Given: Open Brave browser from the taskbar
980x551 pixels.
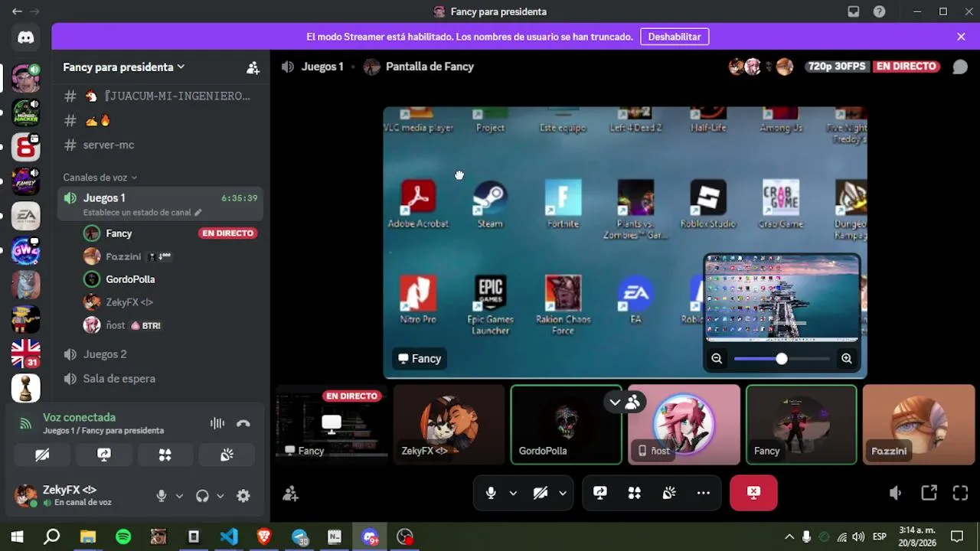Looking at the screenshot, I should click(x=264, y=536).
